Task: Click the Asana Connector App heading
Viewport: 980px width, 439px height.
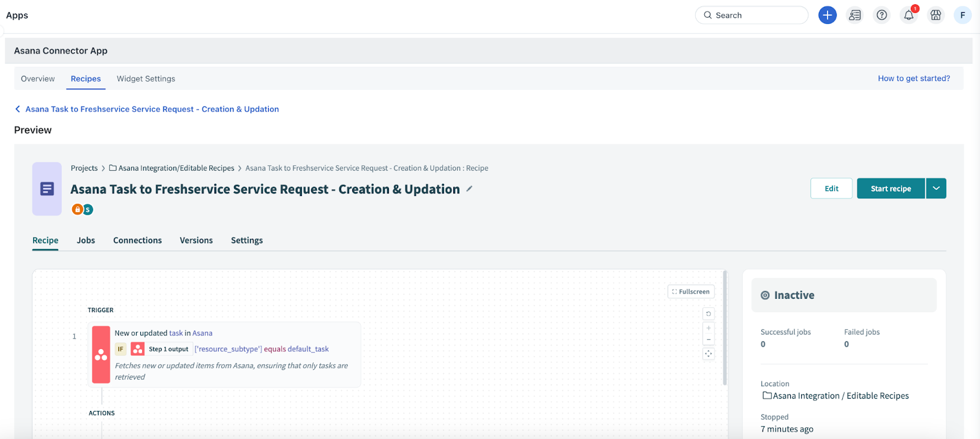Action: (61, 51)
